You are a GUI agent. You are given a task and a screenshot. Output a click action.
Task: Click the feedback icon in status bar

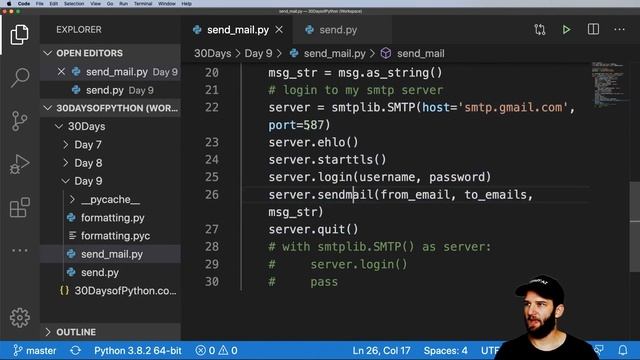[599, 350]
